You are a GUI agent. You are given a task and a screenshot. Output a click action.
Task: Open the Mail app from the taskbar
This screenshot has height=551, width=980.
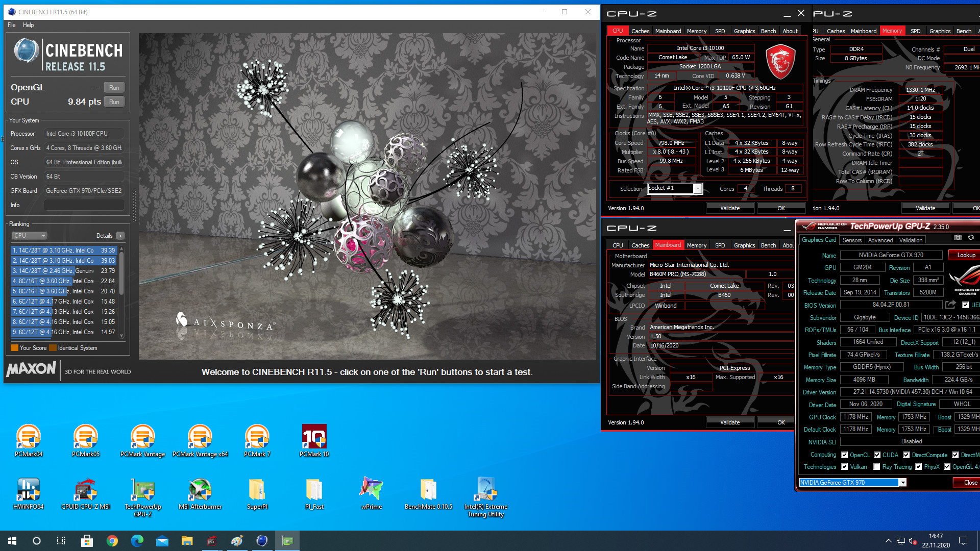(162, 541)
